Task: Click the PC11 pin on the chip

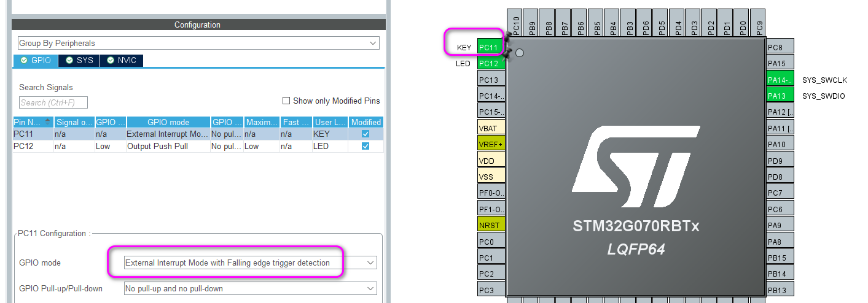Action: pos(491,47)
